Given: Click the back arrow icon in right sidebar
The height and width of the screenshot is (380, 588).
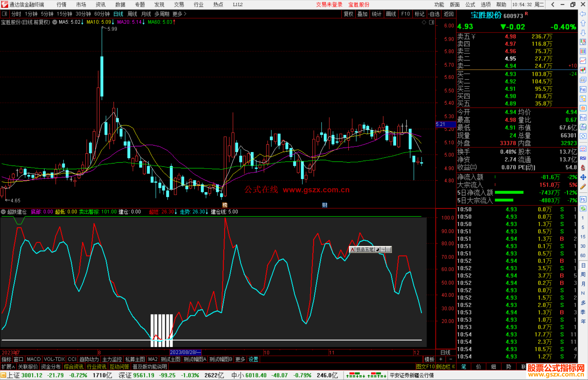Looking at the screenshot, I should point(583,14).
